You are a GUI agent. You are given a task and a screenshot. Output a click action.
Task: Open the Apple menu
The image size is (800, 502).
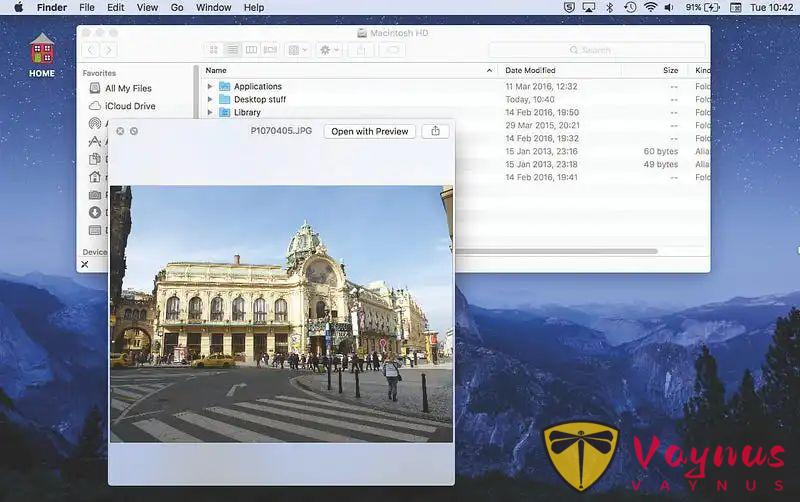pos(18,7)
